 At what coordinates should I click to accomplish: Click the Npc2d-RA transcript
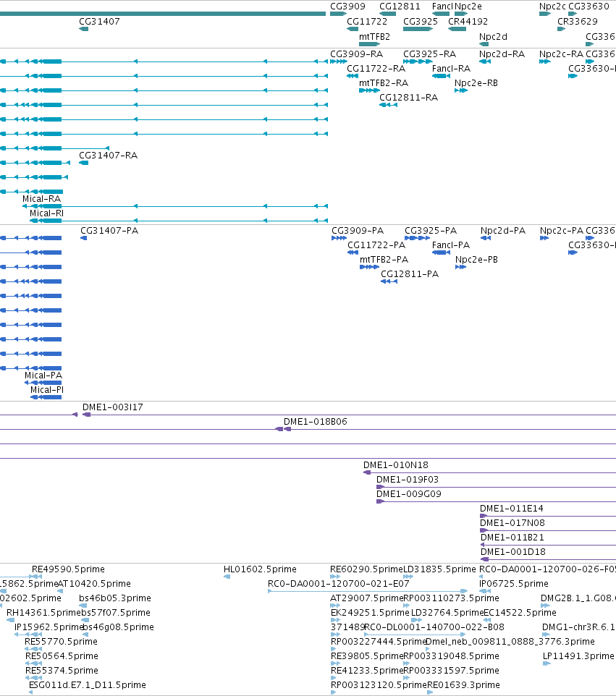(485, 61)
